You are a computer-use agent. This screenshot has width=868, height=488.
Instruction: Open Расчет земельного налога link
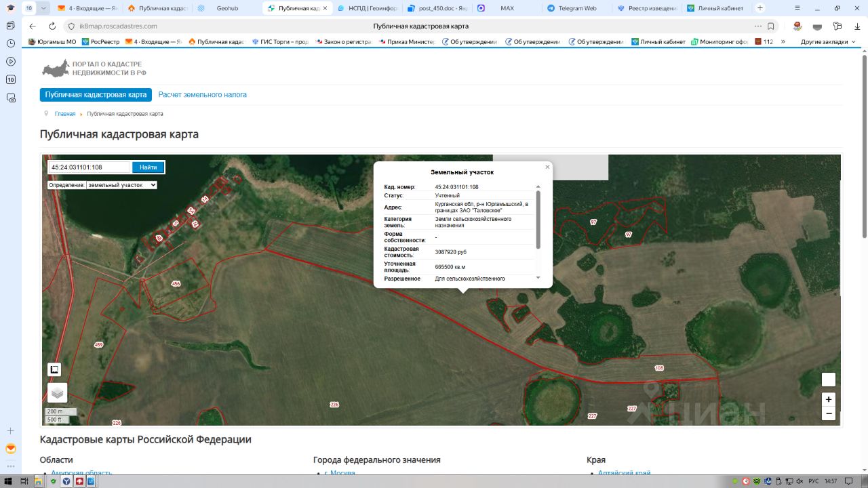pos(203,95)
